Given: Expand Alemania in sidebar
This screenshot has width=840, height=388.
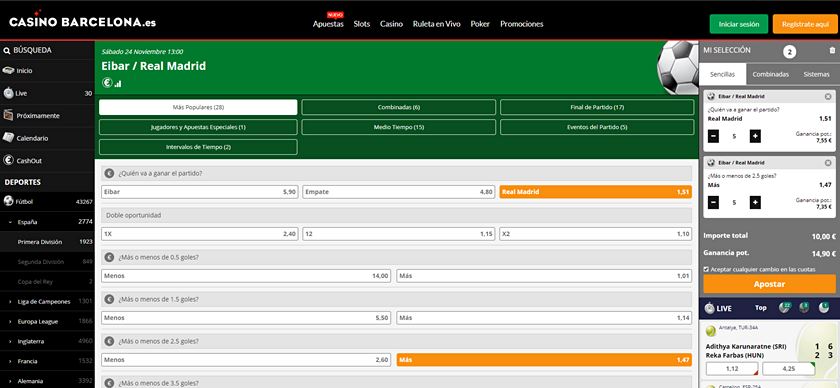Looking at the screenshot, I should coord(10,381).
